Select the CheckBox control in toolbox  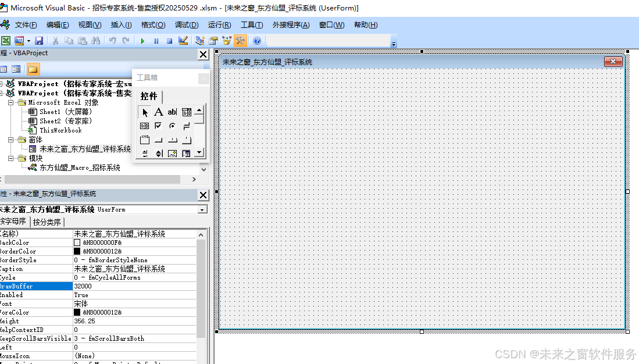pos(159,126)
